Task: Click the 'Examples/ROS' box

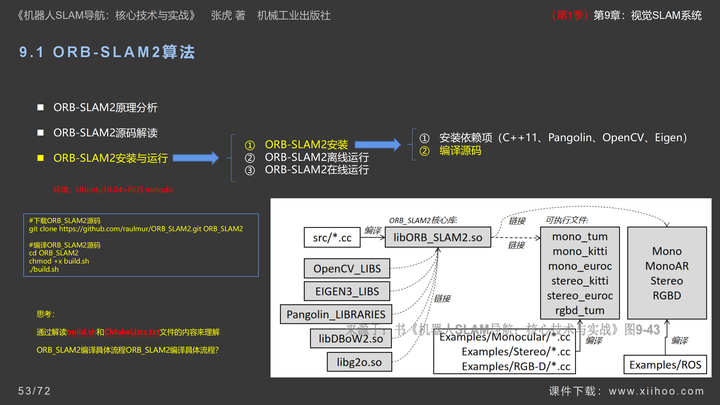Action: click(665, 365)
